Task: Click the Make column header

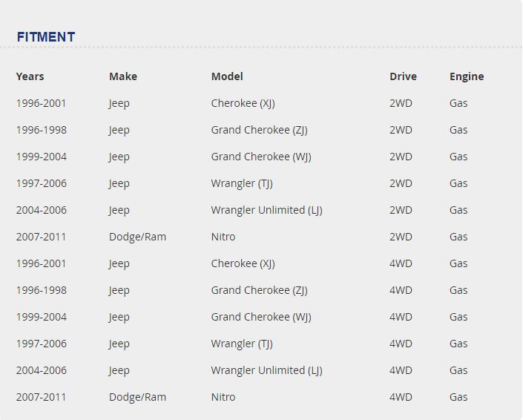Action: click(123, 76)
